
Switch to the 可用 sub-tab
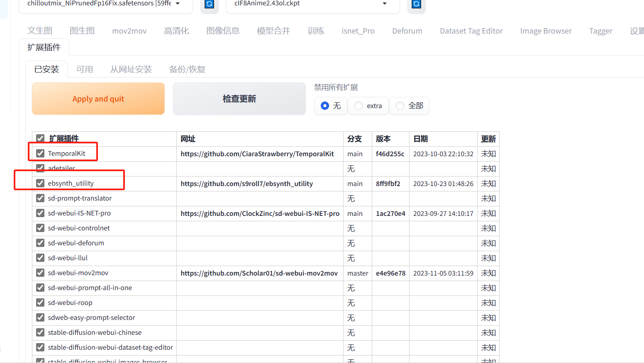tap(85, 69)
